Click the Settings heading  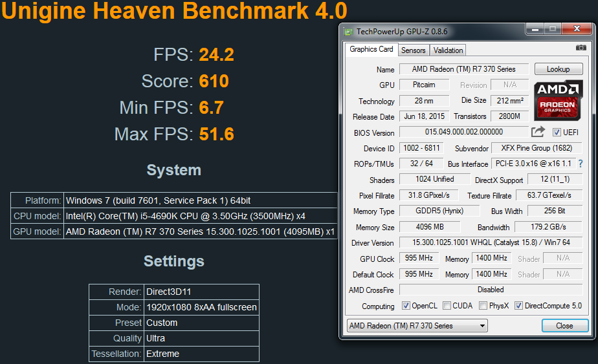click(x=174, y=261)
